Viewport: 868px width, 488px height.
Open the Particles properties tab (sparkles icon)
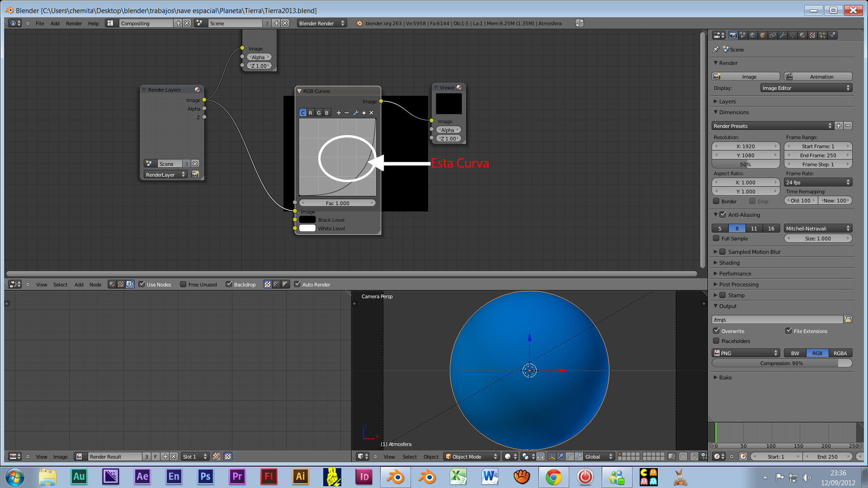point(822,35)
